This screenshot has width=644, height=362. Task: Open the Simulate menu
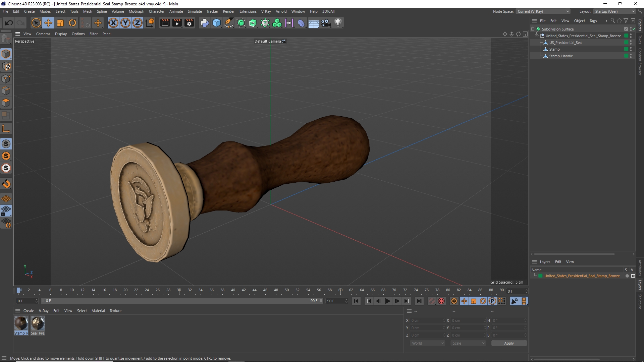point(195,11)
